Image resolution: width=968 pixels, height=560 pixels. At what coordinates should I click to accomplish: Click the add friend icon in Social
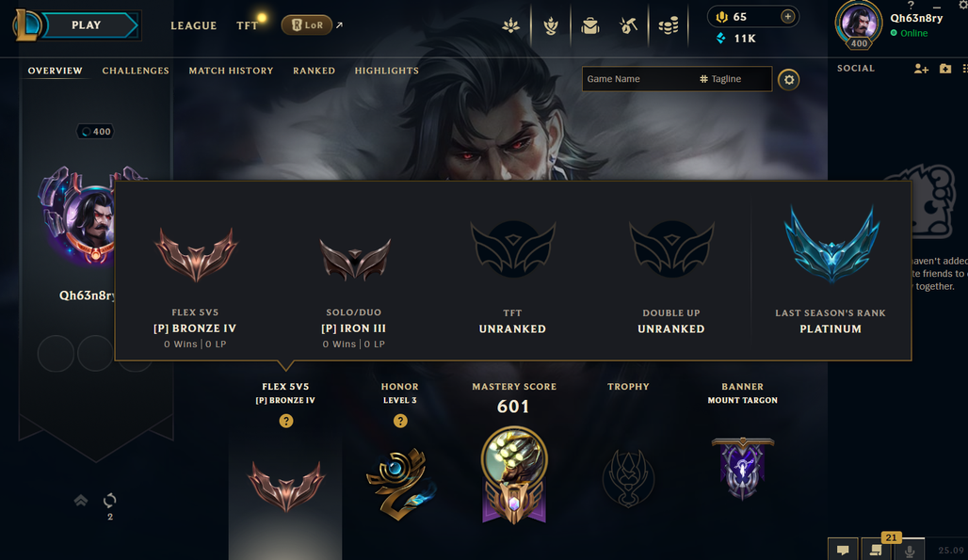pyautogui.click(x=921, y=69)
